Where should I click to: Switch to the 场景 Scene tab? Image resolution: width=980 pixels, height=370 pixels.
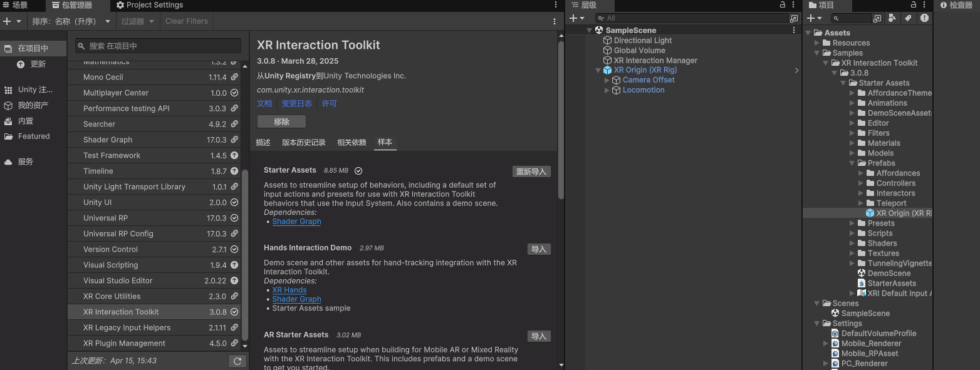coord(15,5)
